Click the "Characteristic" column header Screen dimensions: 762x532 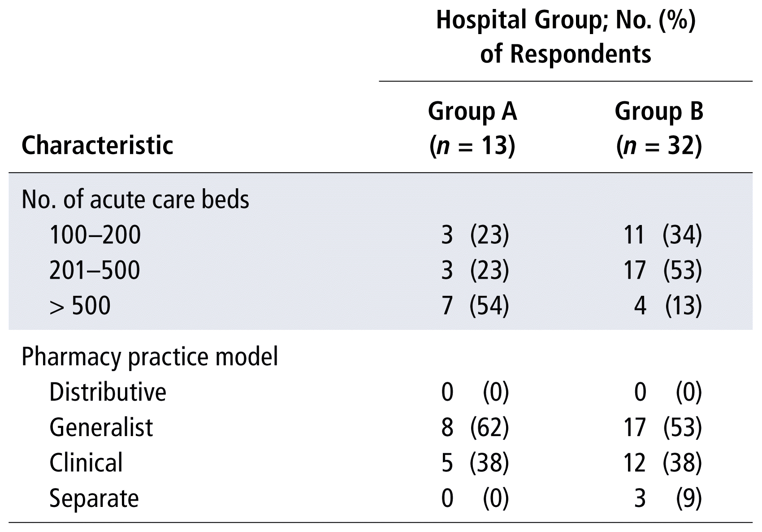(97, 145)
